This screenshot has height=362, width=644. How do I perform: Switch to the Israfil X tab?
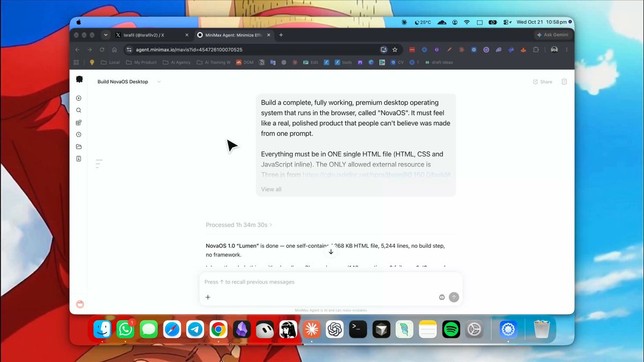click(152, 35)
